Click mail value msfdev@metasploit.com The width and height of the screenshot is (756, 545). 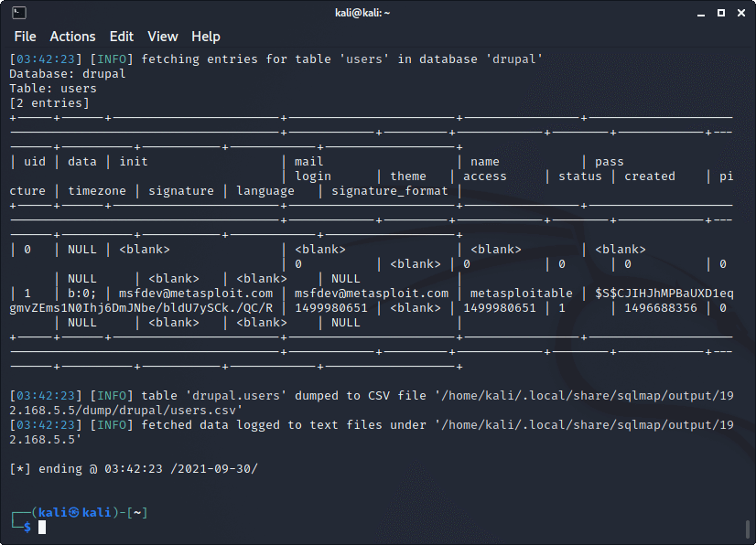click(372, 293)
